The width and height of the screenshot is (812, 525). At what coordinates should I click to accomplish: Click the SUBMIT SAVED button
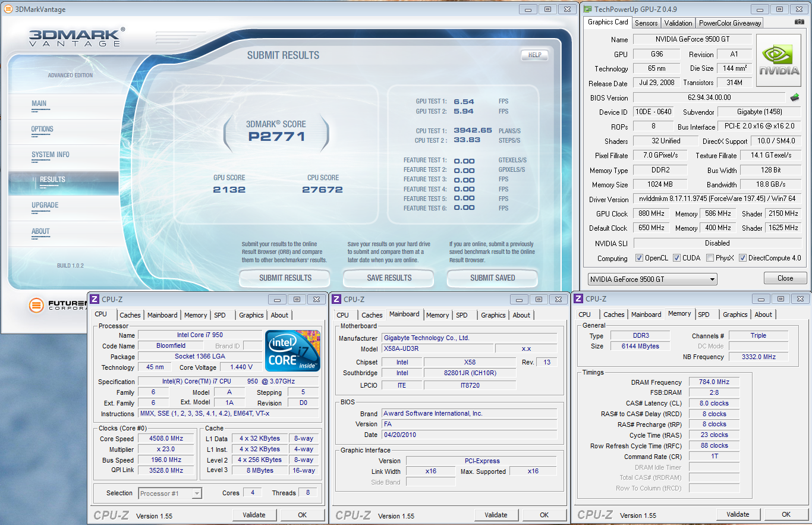point(493,278)
